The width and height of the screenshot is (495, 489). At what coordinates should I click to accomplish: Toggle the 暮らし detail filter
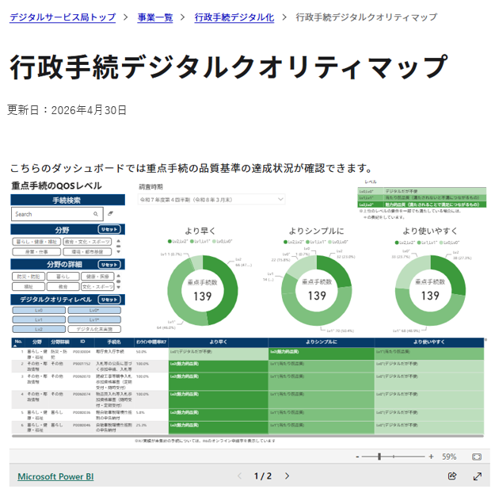click(x=63, y=276)
